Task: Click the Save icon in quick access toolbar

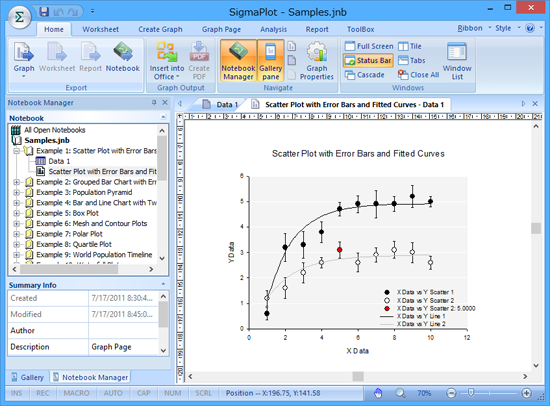Action: pyautogui.click(x=44, y=12)
